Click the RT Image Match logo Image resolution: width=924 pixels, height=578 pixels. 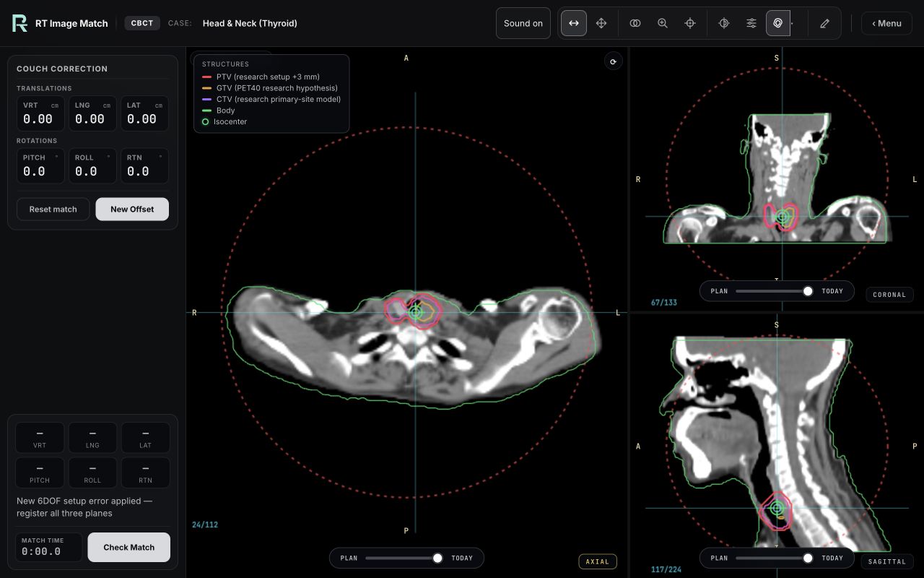(19, 23)
